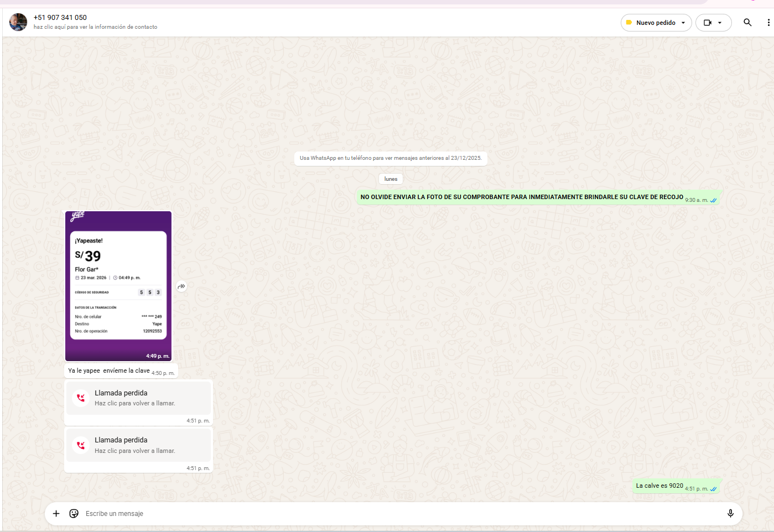
Task: Open the emoji picker
Action: pos(74,514)
